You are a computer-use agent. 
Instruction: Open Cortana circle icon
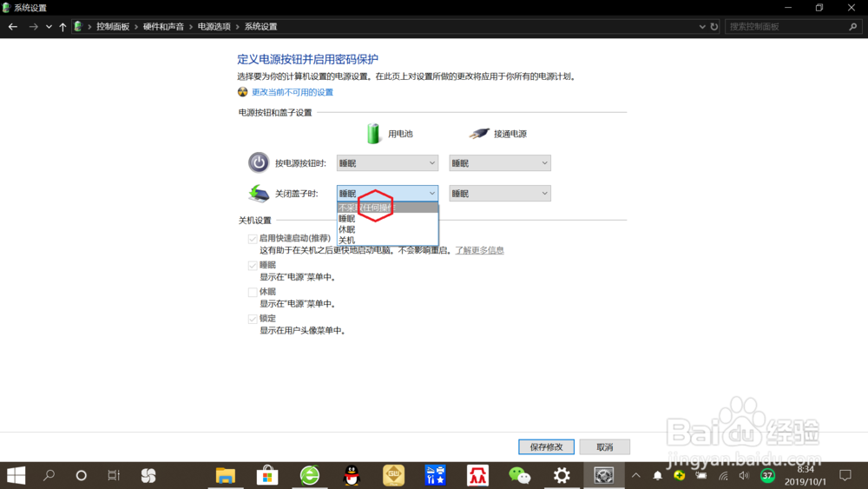82,475
